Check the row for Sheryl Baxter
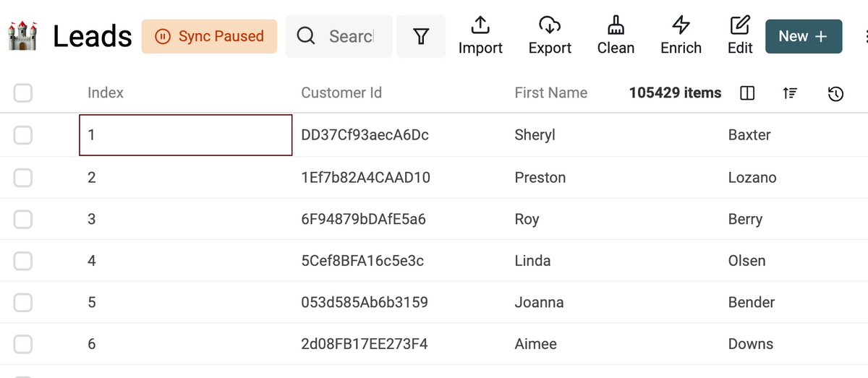Viewport: 868px width, 378px height. 23,135
